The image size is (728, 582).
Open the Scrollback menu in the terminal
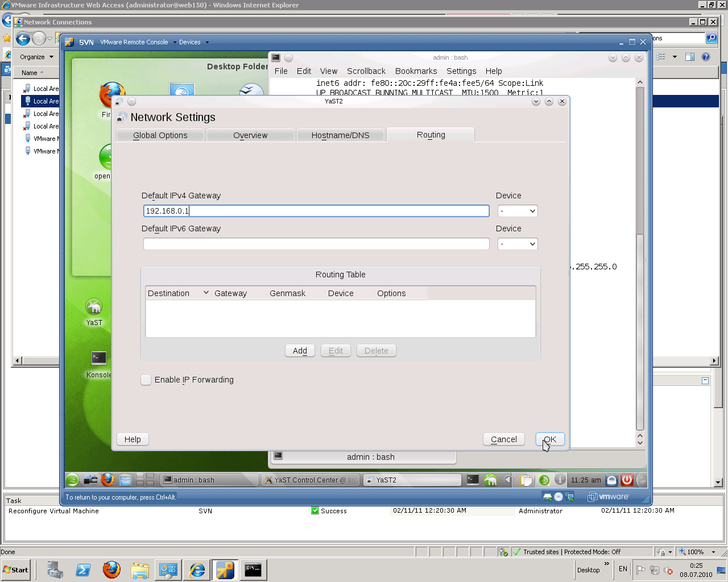[366, 71]
